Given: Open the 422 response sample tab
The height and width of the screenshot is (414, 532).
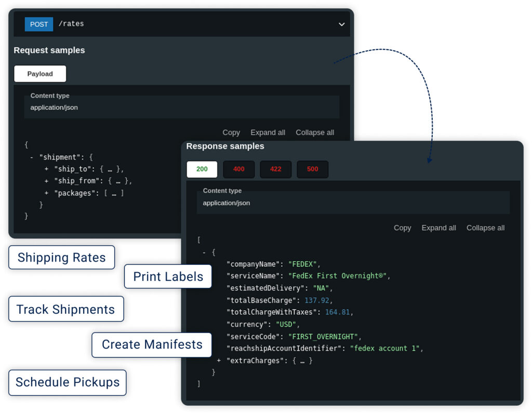Looking at the screenshot, I should 275,169.
